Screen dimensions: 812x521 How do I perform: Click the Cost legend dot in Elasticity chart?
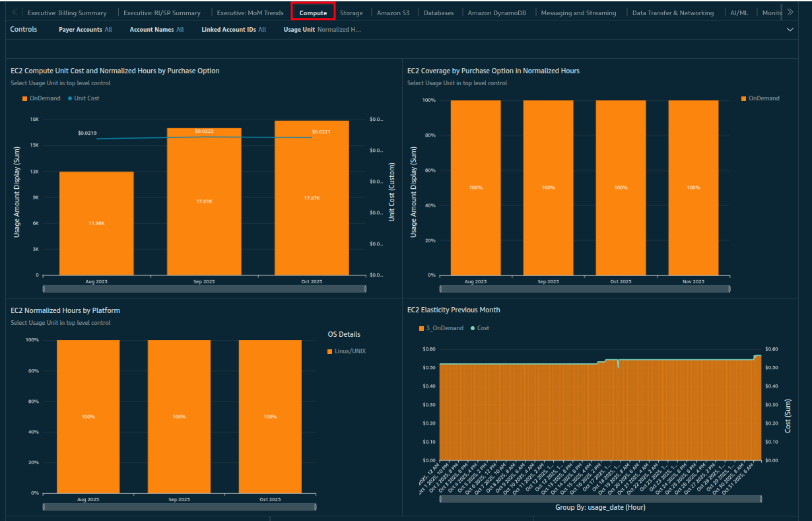pos(472,328)
